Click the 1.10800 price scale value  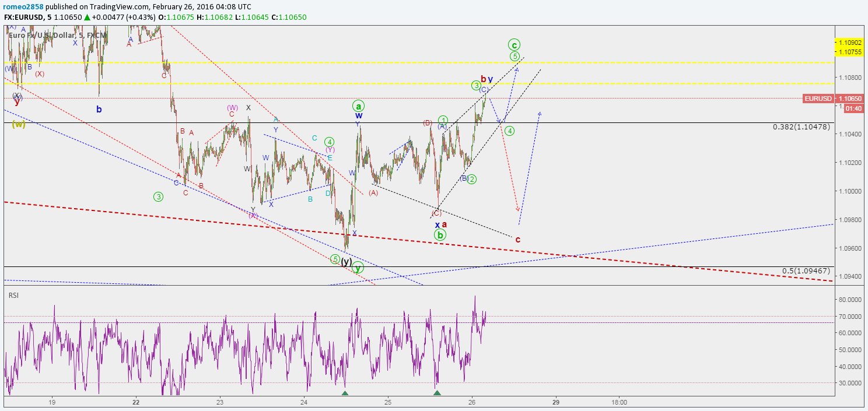tap(850, 78)
